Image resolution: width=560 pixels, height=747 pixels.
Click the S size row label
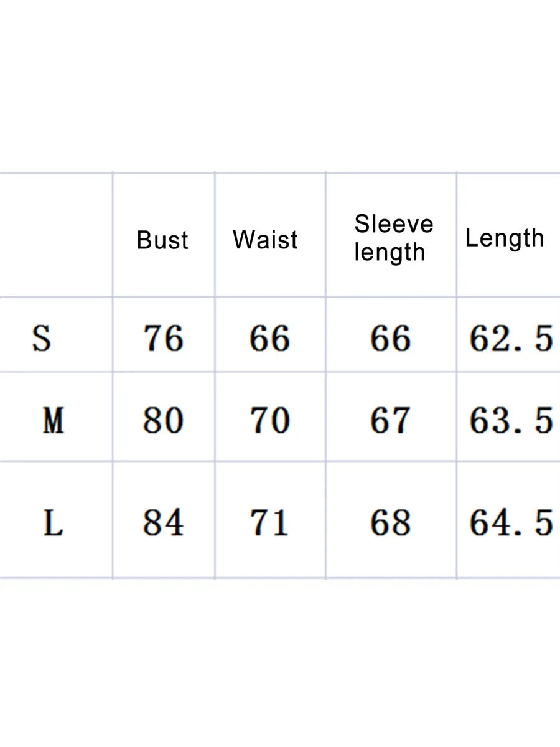click(x=42, y=339)
